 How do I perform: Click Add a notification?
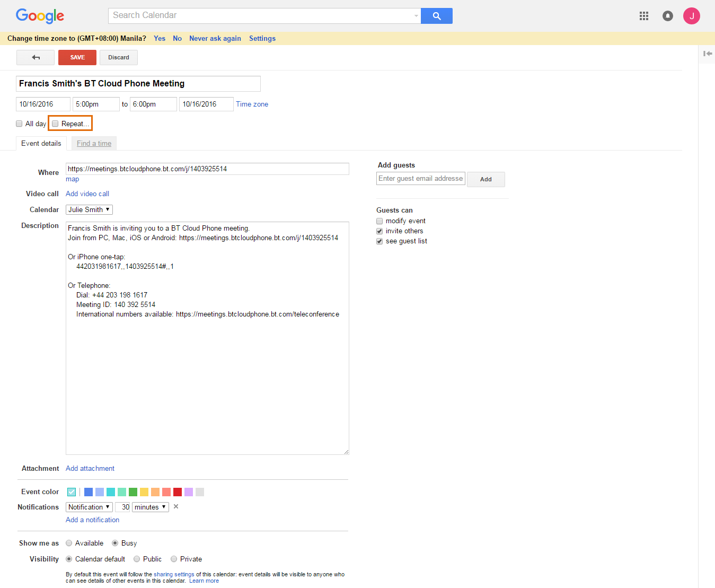point(93,520)
